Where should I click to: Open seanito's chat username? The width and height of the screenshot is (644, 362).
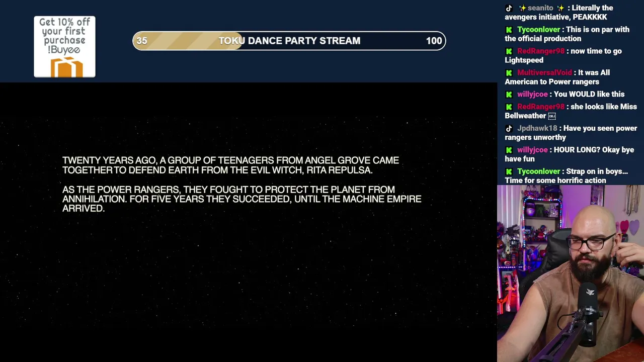click(x=541, y=8)
